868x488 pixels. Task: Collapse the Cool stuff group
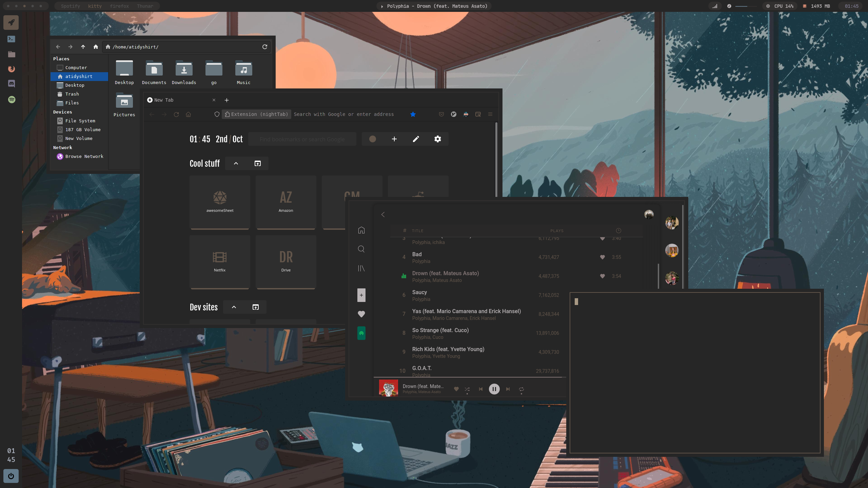(x=236, y=163)
